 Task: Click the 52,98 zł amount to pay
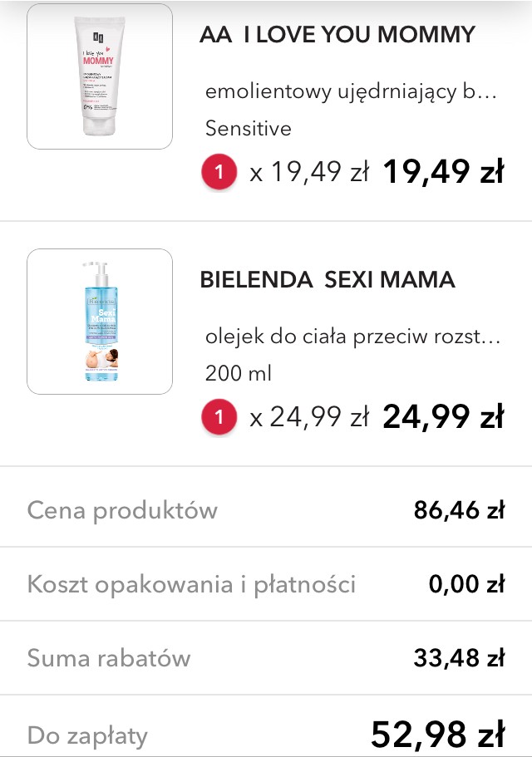coord(437,735)
